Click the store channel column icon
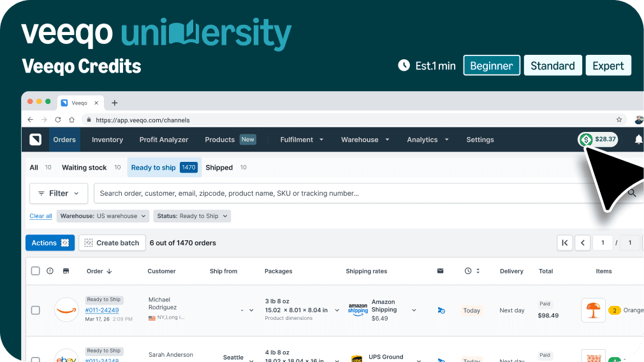 [66, 271]
